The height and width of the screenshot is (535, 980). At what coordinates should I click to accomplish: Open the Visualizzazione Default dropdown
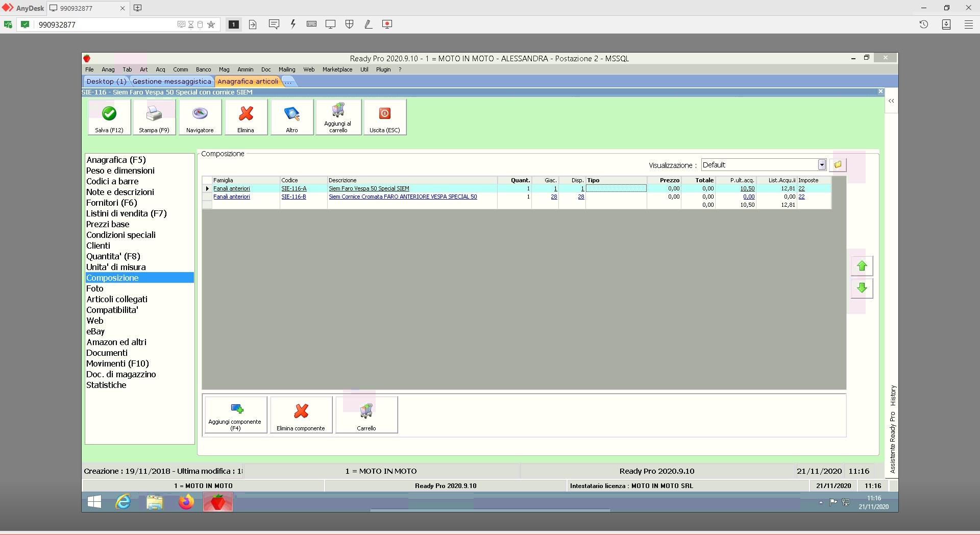tap(822, 165)
